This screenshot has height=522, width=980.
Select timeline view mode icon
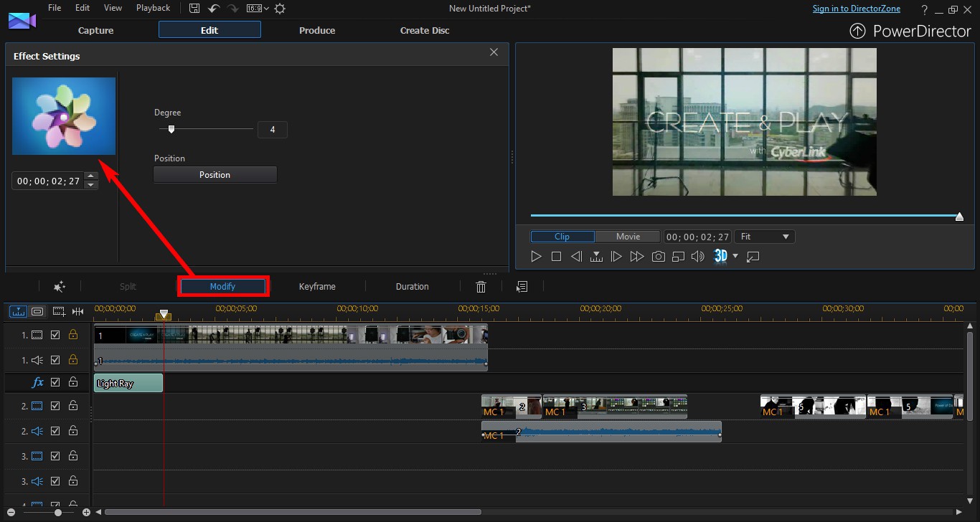point(18,311)
